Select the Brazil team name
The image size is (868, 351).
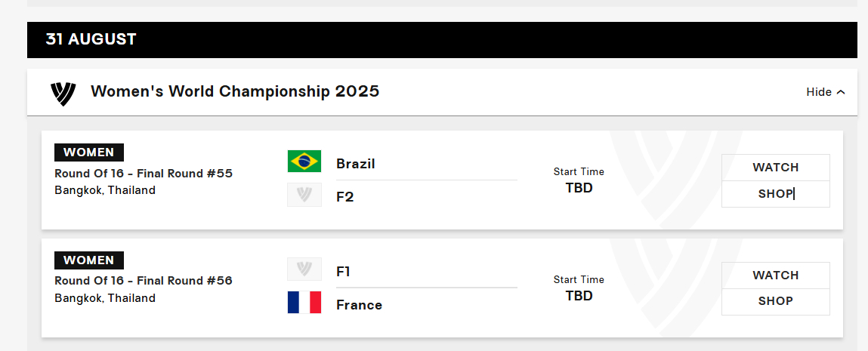pyautogui.click(x=355, y=164)
